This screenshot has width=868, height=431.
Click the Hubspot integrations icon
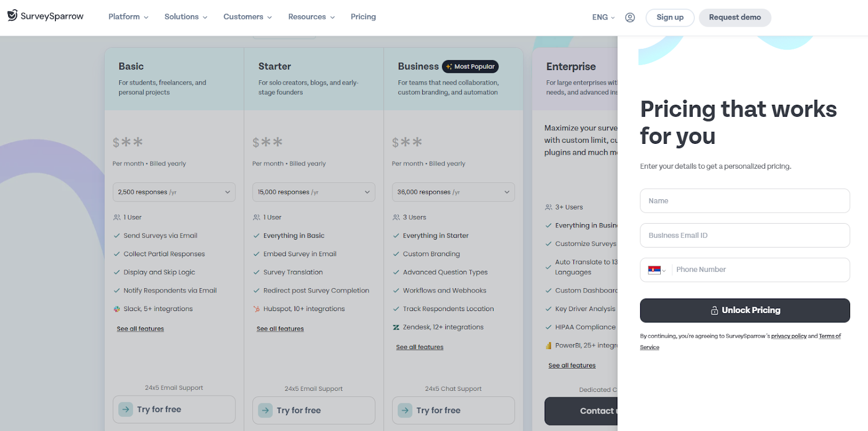point(257,309)
